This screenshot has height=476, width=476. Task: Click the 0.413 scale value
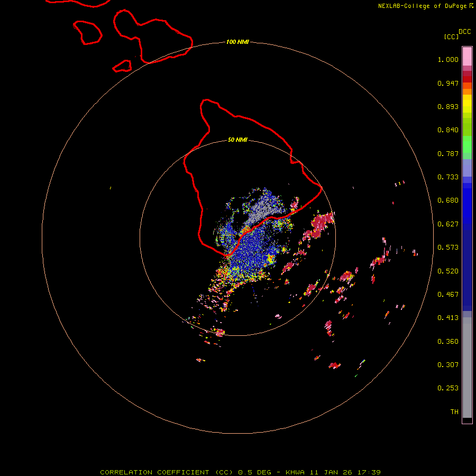[x=448, y=318]
